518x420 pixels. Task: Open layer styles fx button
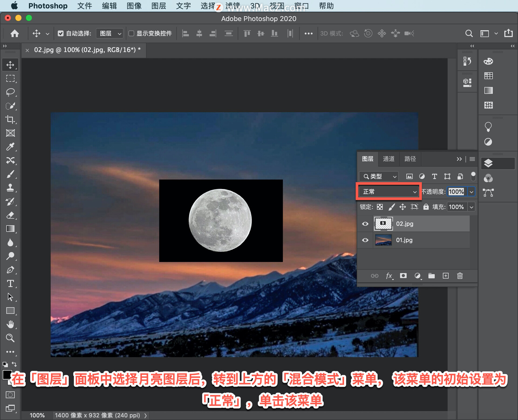point(389,276)
